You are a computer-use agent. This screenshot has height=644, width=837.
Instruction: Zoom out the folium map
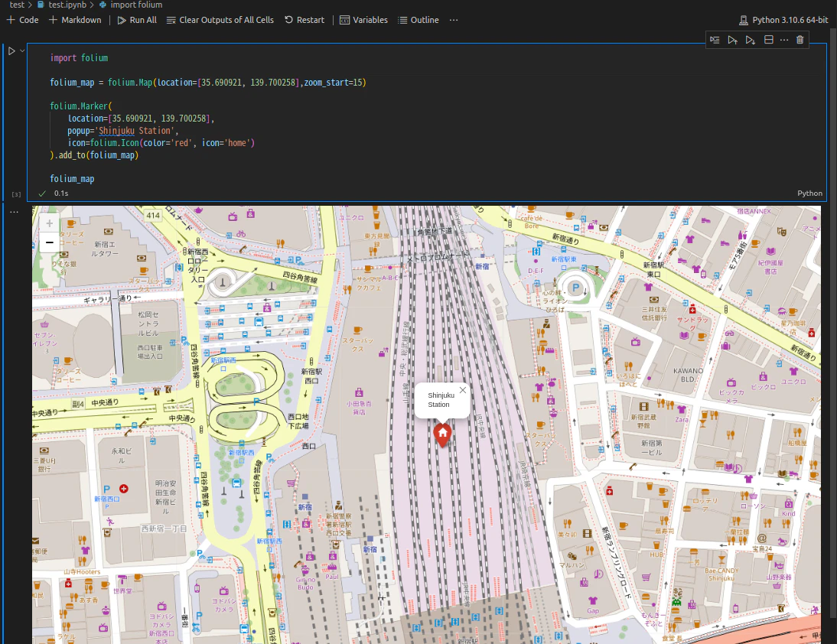(x=50, y=242)
